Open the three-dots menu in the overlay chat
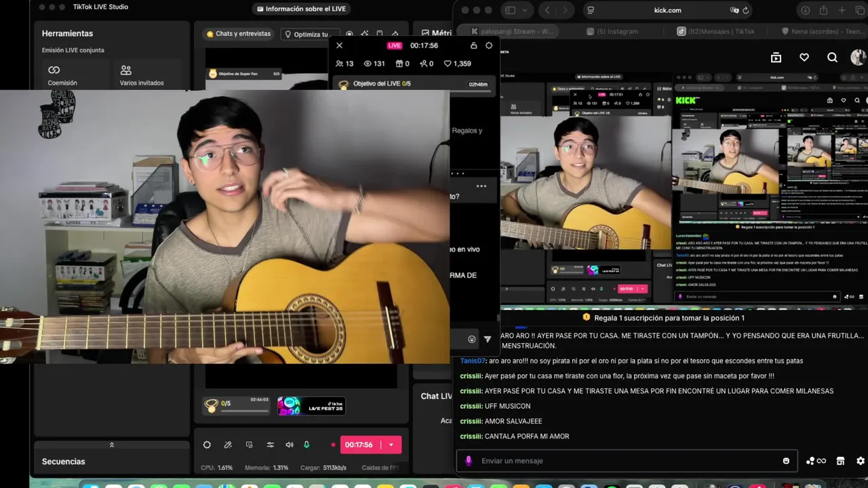868x488 pixels. 481,186
